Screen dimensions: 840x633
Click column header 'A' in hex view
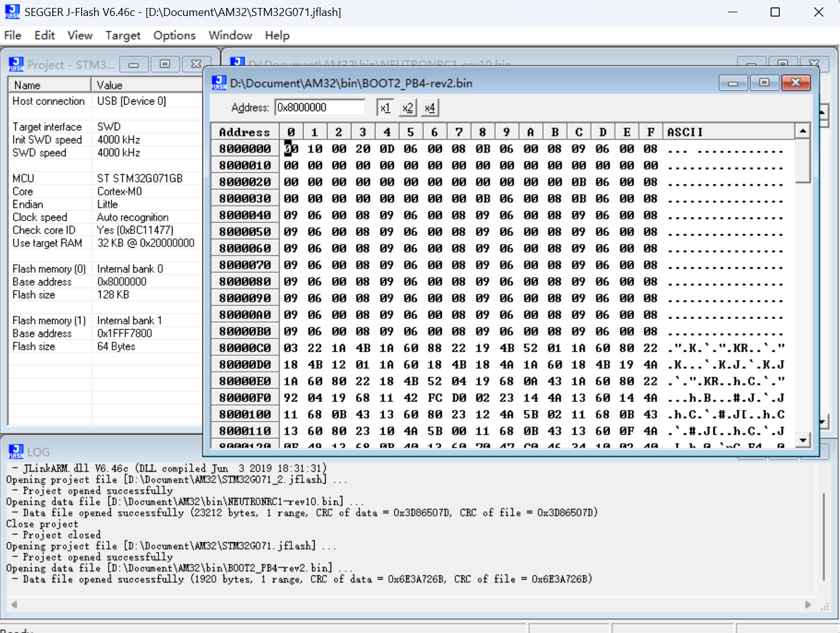(530, 132)
